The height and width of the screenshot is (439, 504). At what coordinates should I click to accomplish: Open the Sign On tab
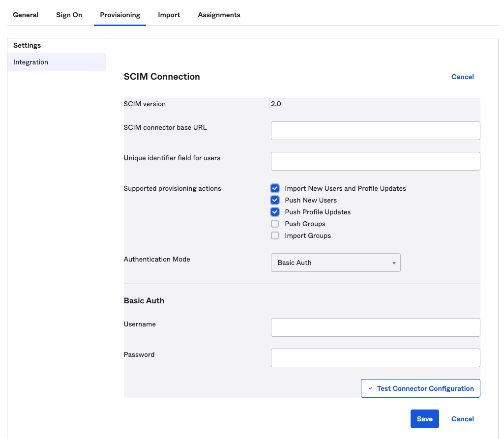(x=69, y=15)
